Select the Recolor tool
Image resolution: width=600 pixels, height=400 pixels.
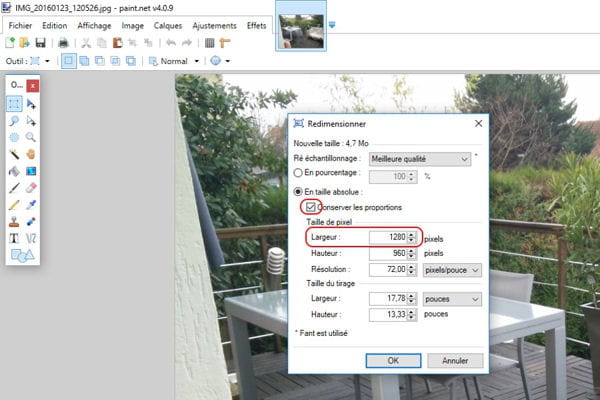pyautogui.click(x=31, y=222)
